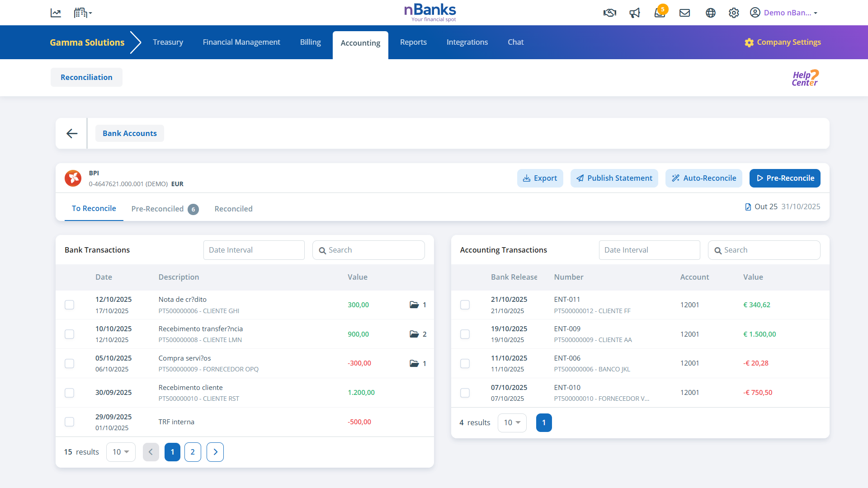Expand the company selector dropdown in header
This screenshot has width=868, height=488.
tap(83, 13)
